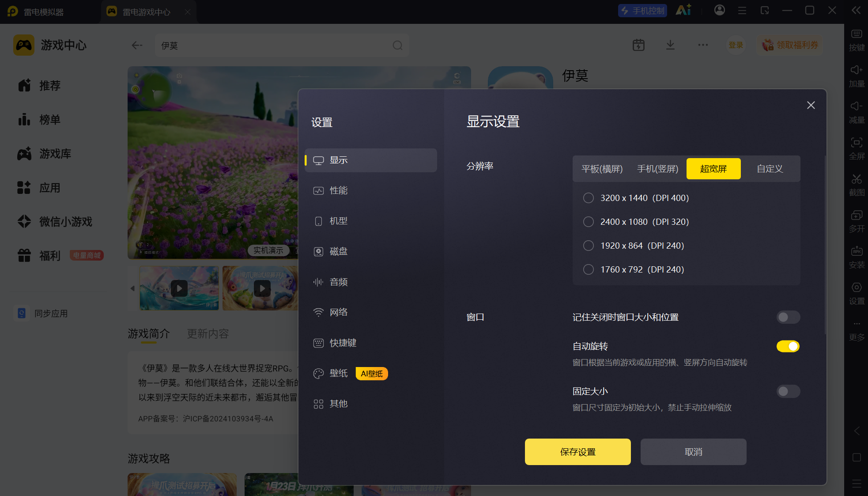Open 网络 settings category

point(371,313)
